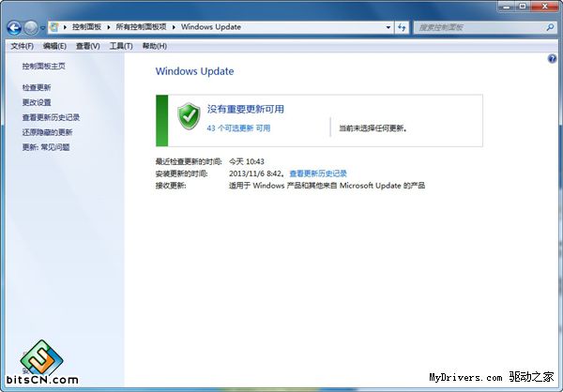Go to 控制面板主页 link
The height and width of the screenshot is (392, 563).
(44, 66)
